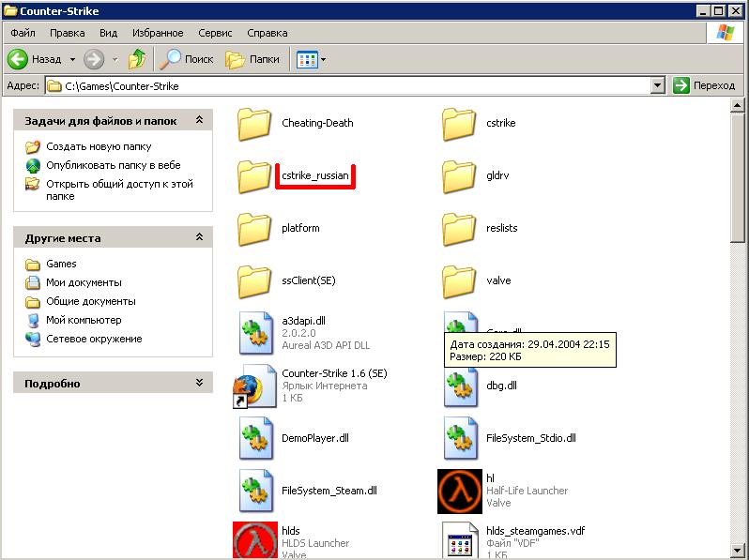Click the Windows flag logo in the toolbar corner
749x560 pixels.
pos(725,33)
